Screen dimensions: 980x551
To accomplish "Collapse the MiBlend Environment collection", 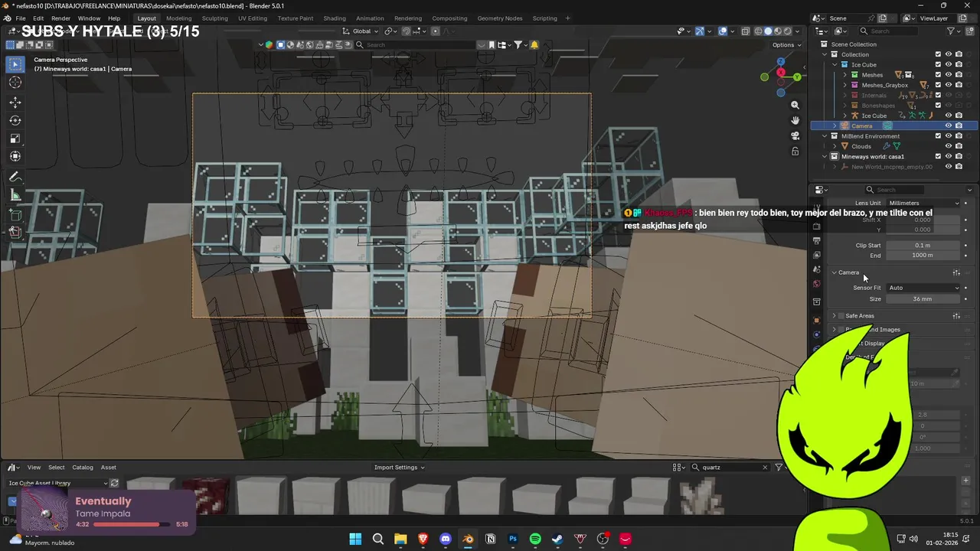I will point(825,136).
